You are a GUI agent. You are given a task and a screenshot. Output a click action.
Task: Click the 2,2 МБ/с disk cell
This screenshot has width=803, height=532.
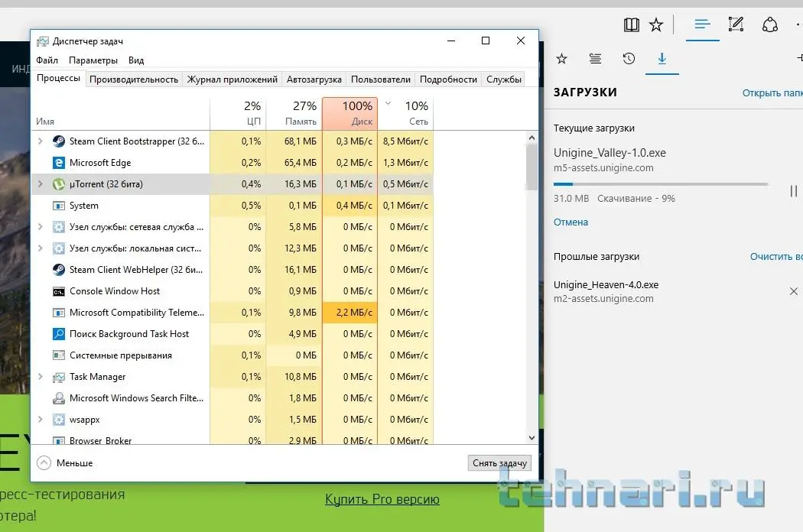point(349,313)
